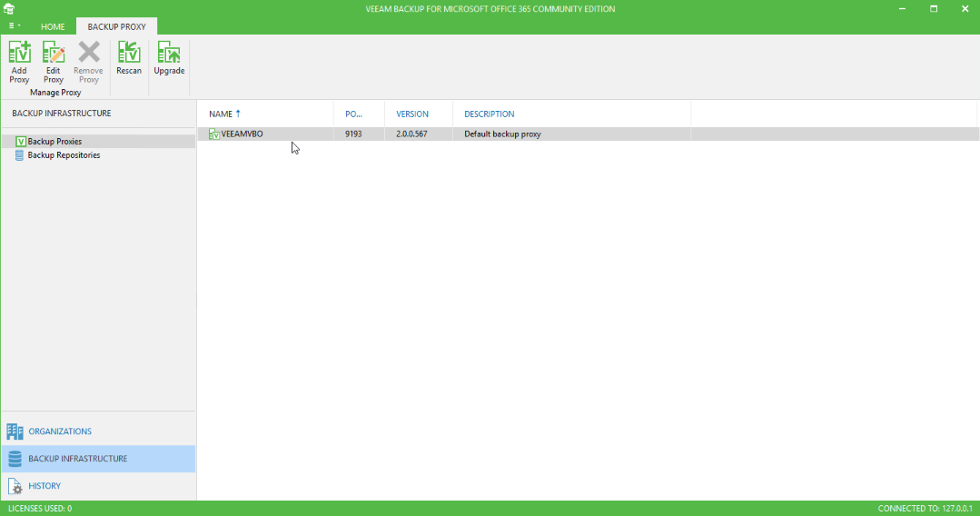This screenshot has height=516, width=980.
Task: Open the main menu dropdown
Action: (x=15, y=26)
